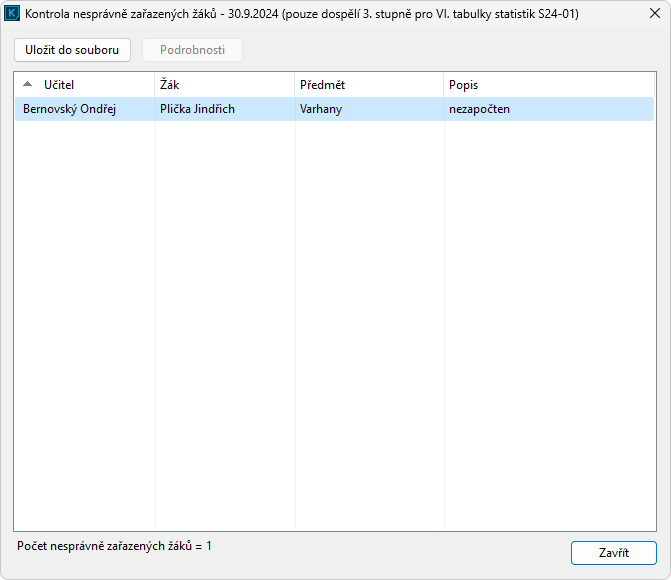The height and width of the screenshot is (580, 671).
Task: Click the empty list area below the row
Action: (x=335, y=320)
